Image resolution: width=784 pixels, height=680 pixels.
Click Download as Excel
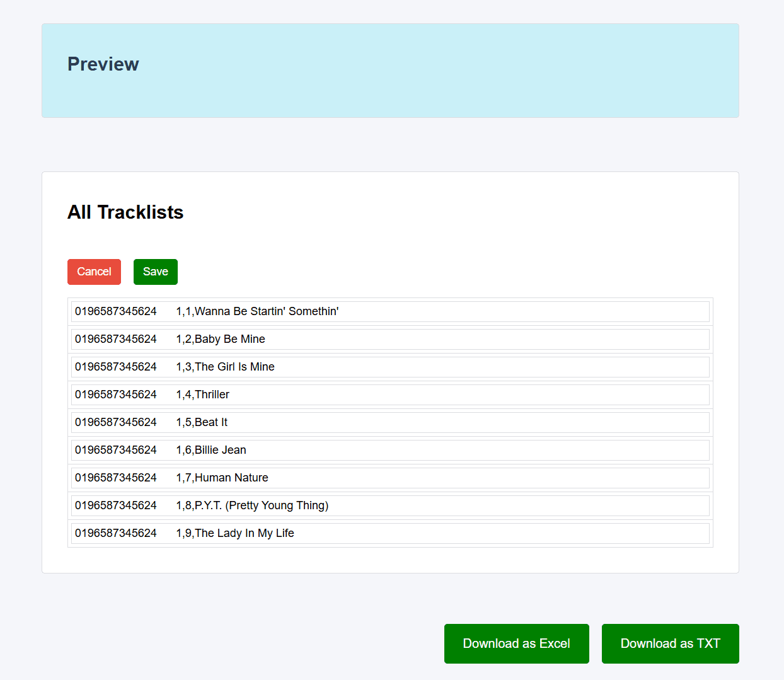[516, 643]
